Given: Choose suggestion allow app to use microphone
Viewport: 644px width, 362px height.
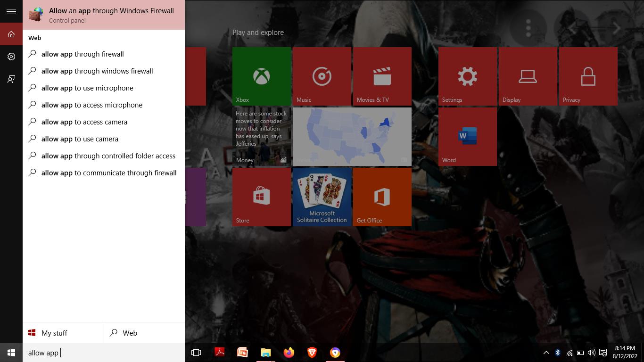Looking at the screenshot, I should tap(104, 88).
